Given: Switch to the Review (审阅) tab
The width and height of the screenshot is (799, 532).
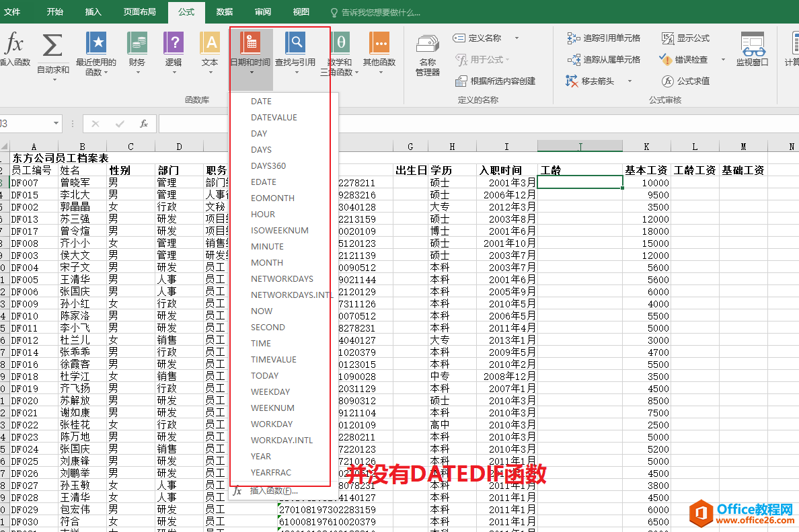Looking at the screenshot, I should [263, 11].
